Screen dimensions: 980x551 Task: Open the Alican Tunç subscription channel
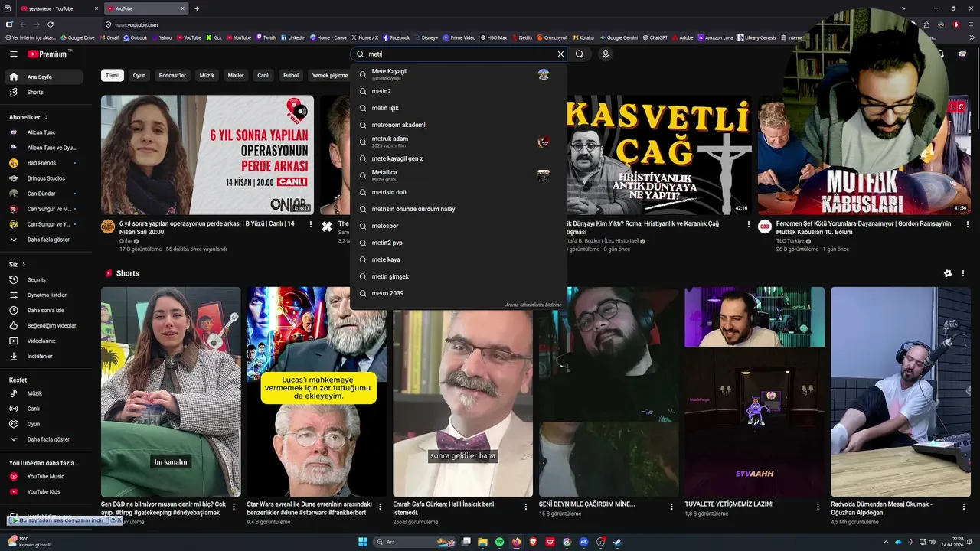click(x=45, y=132)
